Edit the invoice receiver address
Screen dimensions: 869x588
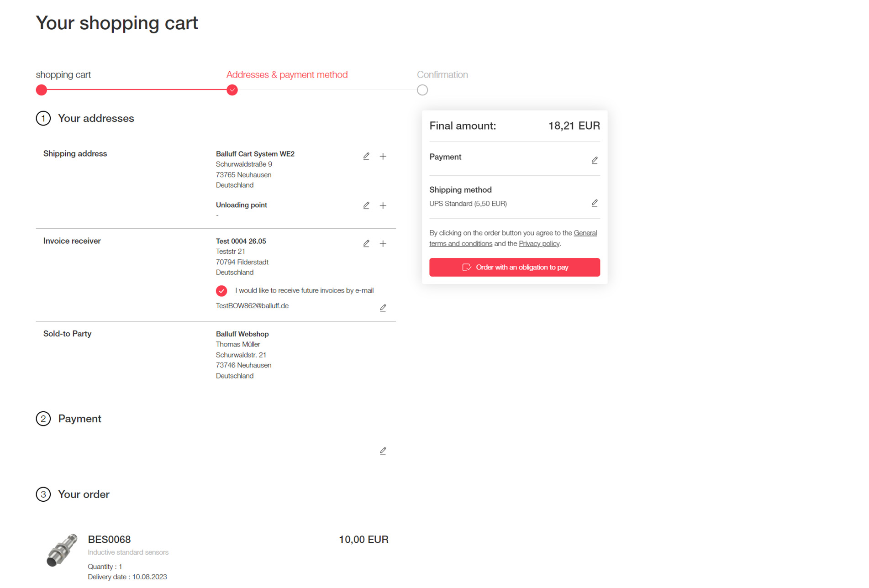tap(366, 243)
